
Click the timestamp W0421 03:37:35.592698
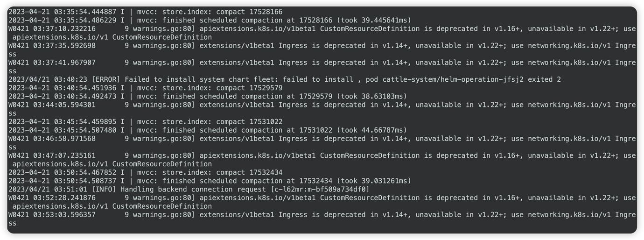52,46
